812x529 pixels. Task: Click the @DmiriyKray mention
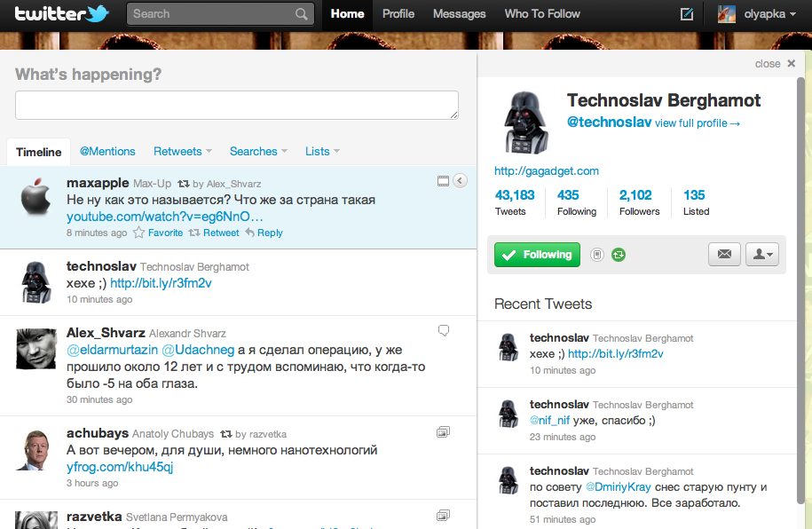click(618, 487)
